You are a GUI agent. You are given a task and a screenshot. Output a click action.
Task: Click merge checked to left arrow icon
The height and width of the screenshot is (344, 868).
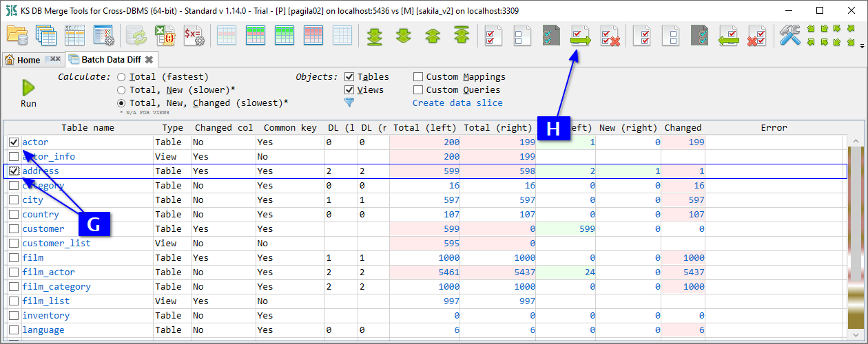pos(729,35)
